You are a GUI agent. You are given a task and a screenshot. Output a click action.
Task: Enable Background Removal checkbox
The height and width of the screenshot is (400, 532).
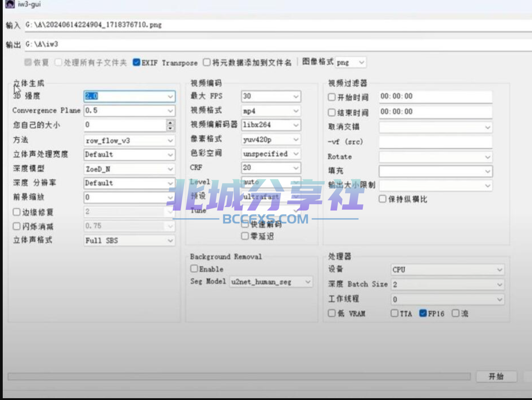(194, 269)
